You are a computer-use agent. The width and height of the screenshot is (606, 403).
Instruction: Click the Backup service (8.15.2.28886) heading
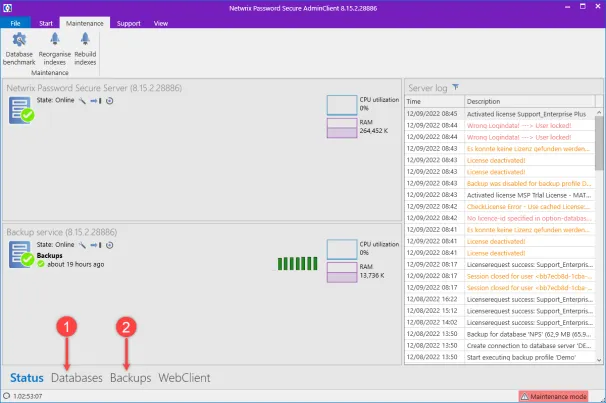coord(62,232)
